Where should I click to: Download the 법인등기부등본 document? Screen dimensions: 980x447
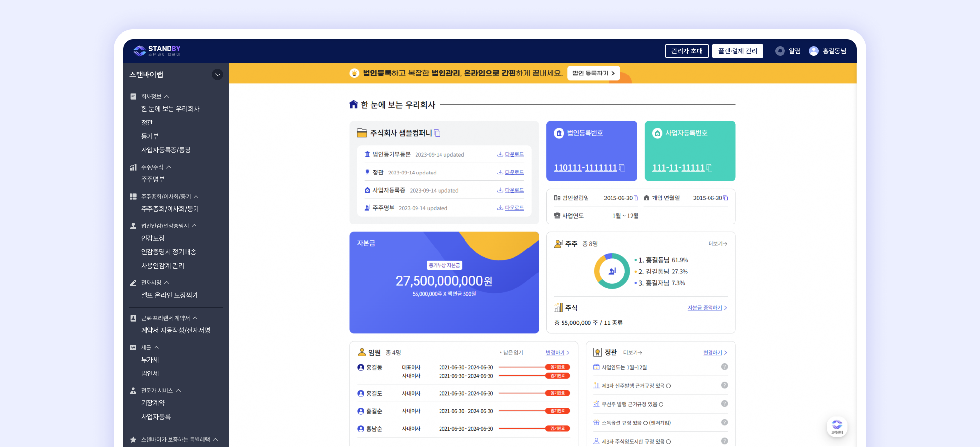coord(511,154)
